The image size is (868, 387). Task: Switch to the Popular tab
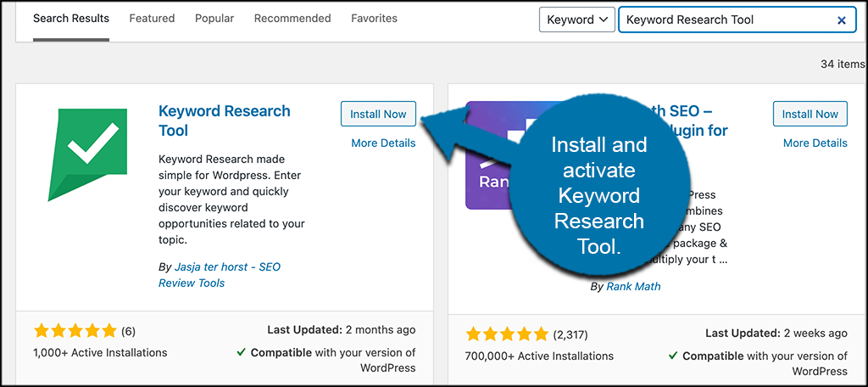point(214,19)
